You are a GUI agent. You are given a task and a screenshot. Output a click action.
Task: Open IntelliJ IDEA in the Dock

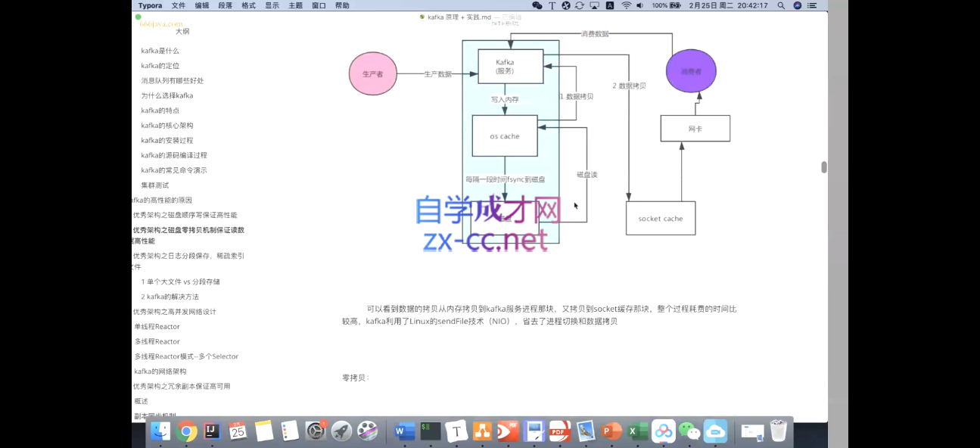[x=213, y=431]
